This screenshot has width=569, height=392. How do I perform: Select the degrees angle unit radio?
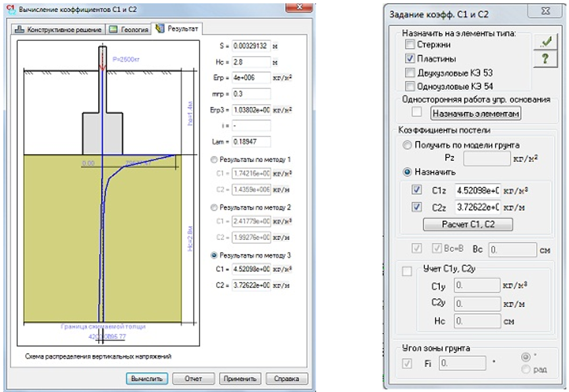526,357
